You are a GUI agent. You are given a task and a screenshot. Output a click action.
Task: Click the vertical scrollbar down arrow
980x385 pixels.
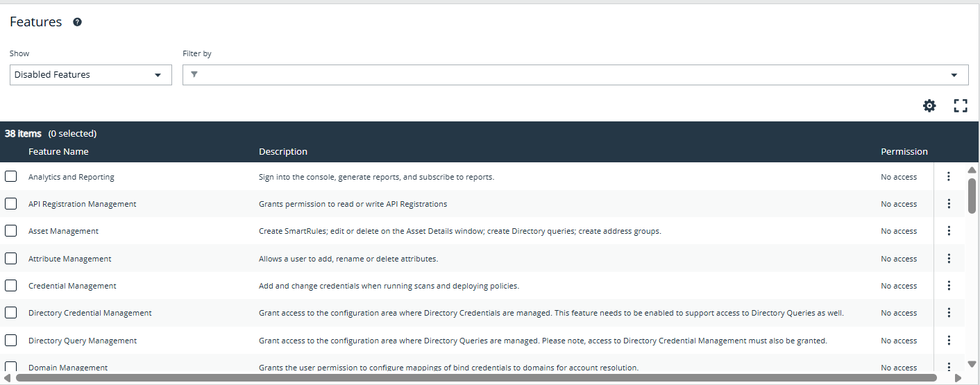click(972, 363)
